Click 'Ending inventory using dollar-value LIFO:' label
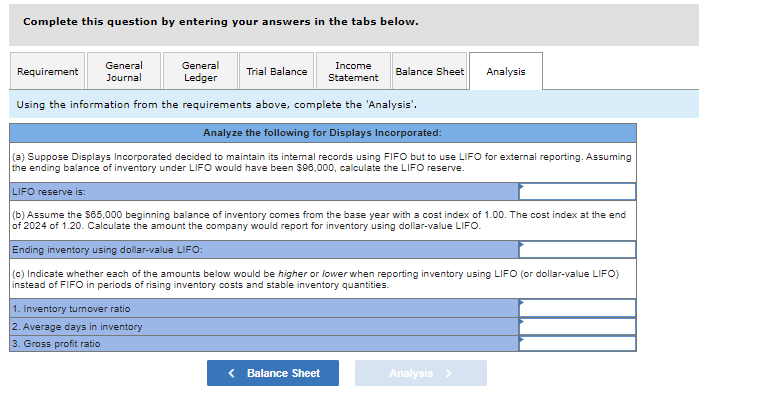The width and height of the screenshot is (762, 417). tap(107, 250)
